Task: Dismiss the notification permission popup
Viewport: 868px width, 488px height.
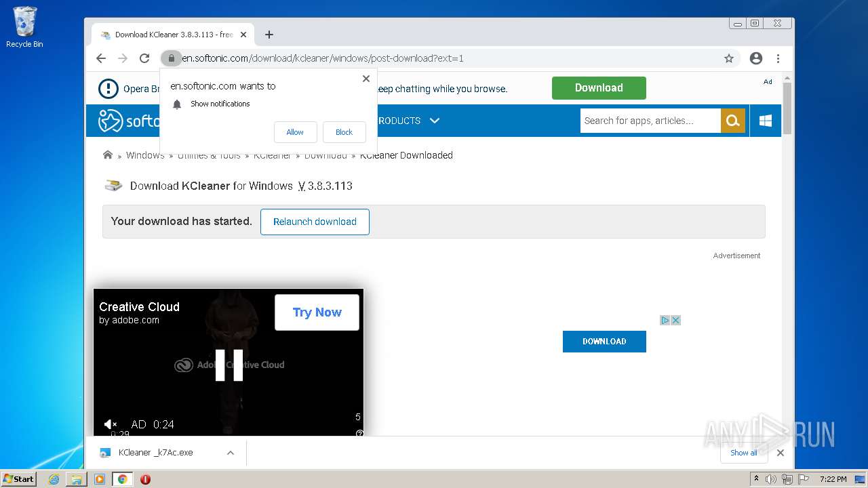Action: 366,79
